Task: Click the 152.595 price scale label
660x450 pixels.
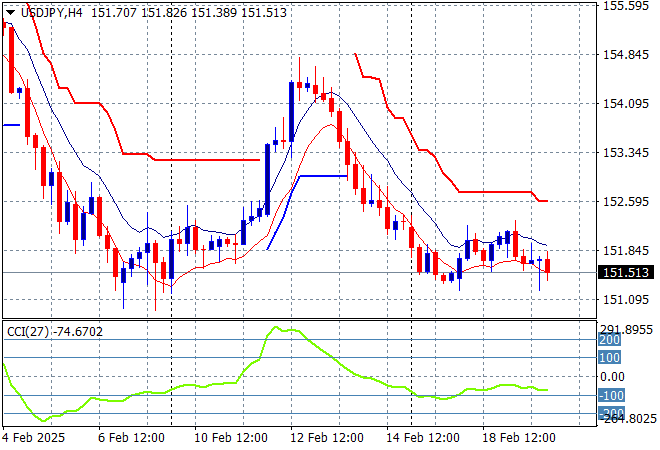Action: coord(625,202)
